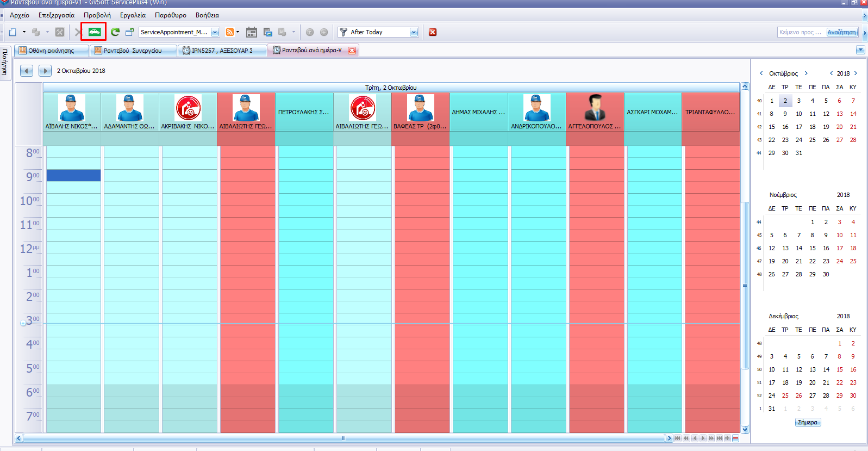868x451 pixels.
Task: Open the dropdown arrow beside RSS icon
Action: [x=238, y=32]
